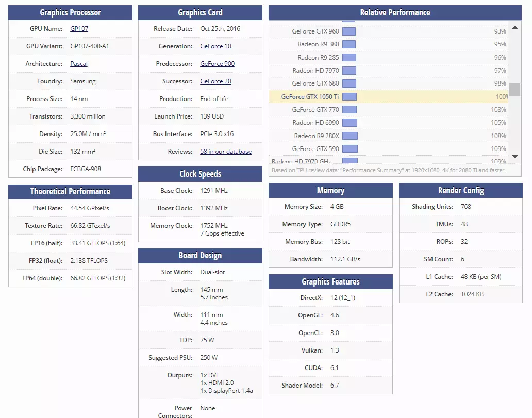Select the 1392 MHz boost clock value
The image size is (532, 418).
[x=214, y=208]
